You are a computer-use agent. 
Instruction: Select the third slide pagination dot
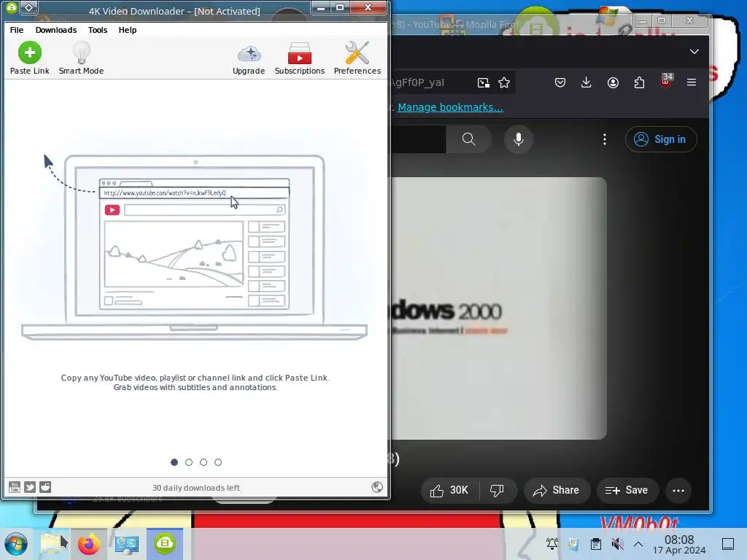click(x=204, y=462)
